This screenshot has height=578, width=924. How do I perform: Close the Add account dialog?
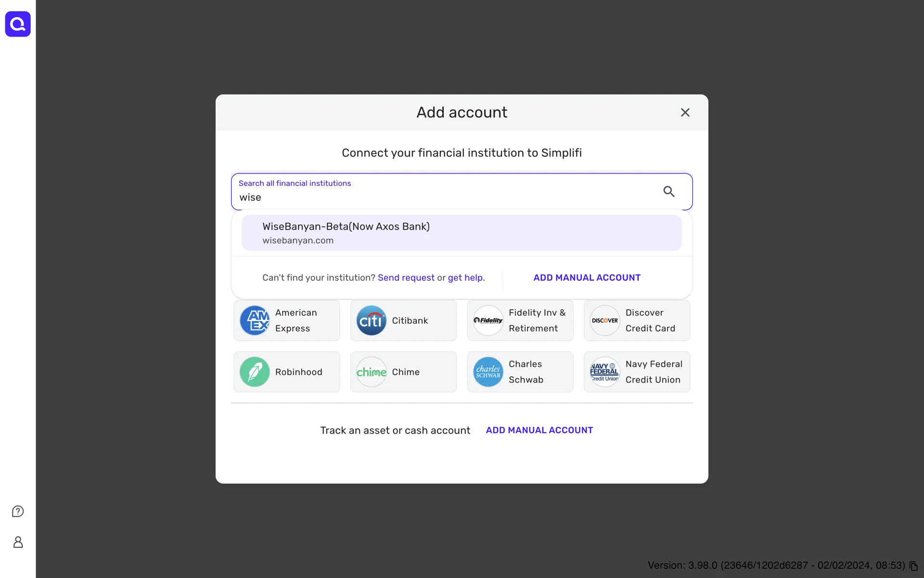pos(685,112)
